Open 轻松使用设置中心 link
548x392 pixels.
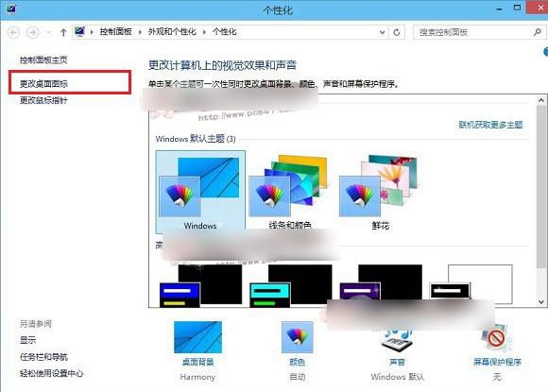click(x=52, y=373)
